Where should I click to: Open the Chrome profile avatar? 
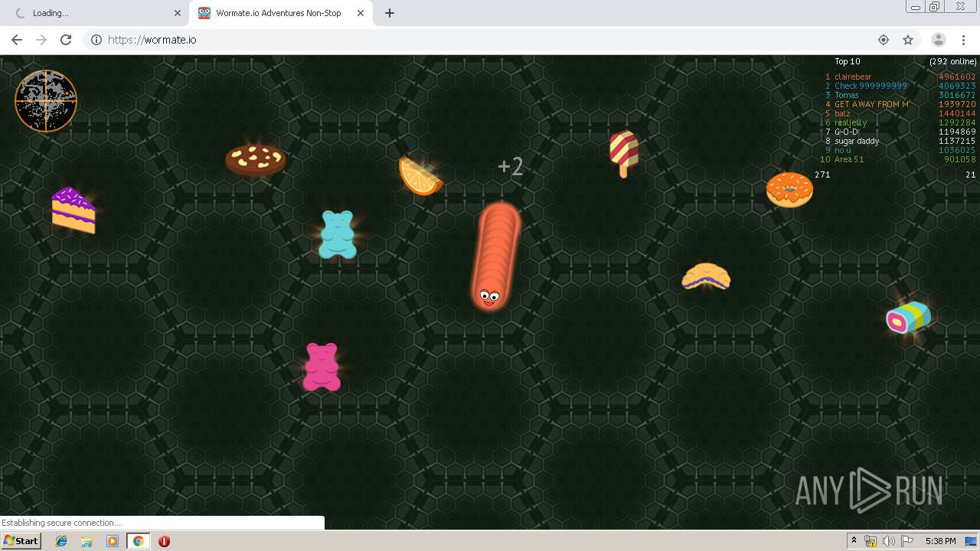(938, 40)
